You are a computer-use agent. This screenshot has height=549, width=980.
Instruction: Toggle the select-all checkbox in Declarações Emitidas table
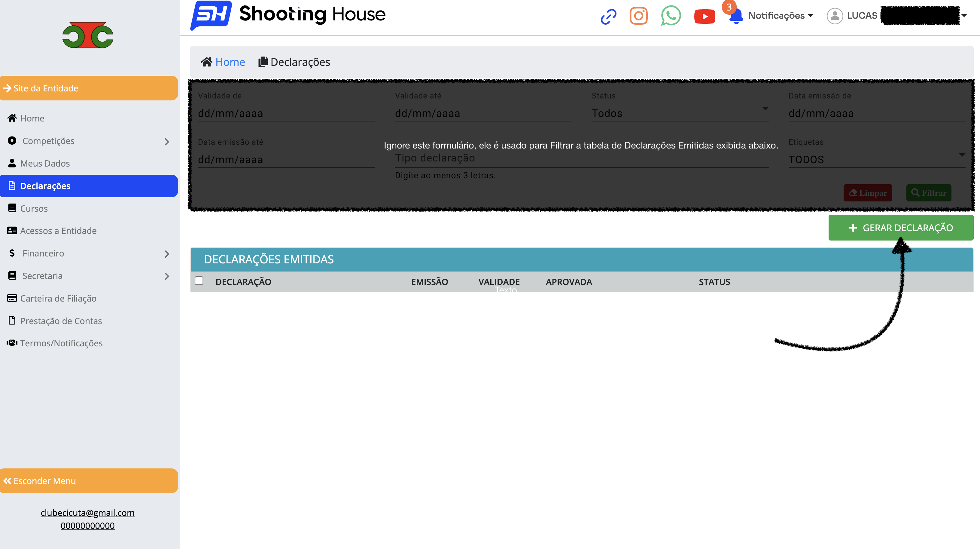coord(199,281)
